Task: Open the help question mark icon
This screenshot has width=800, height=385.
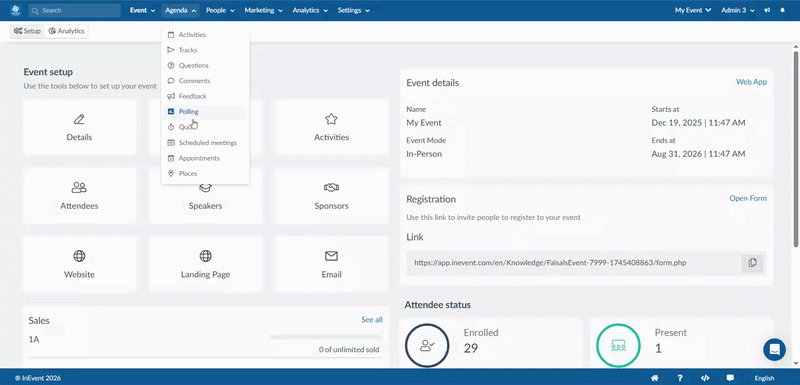Action: (680, 378)
